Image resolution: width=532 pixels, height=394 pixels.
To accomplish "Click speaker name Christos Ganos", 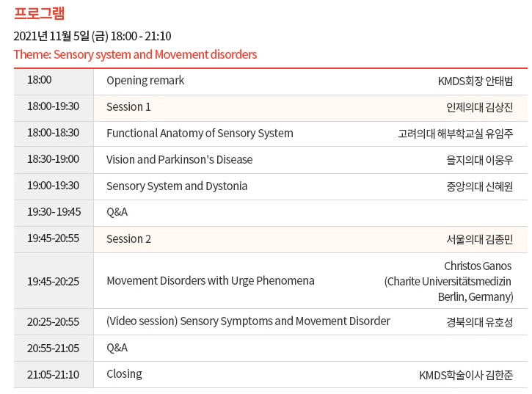I will [x=478, y=266].
